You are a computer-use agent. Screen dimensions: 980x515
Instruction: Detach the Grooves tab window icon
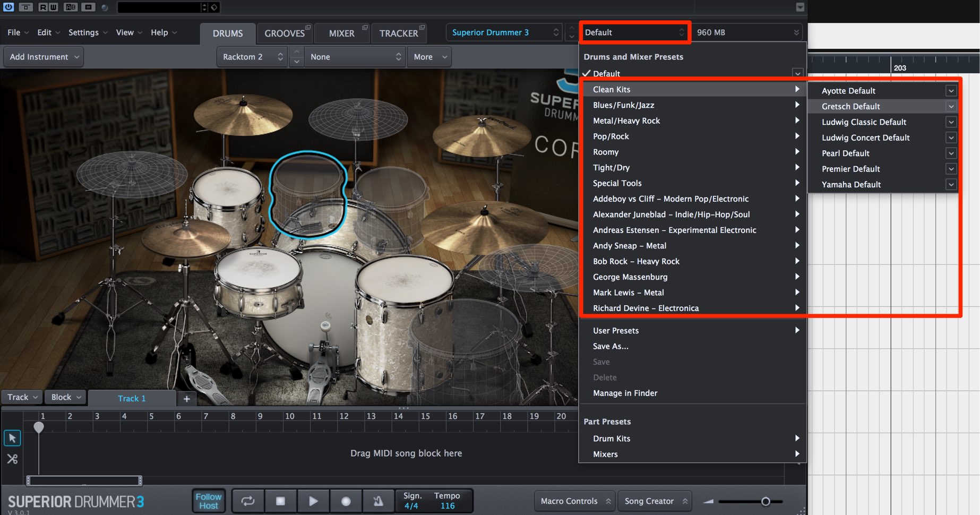tap(308, 27)
